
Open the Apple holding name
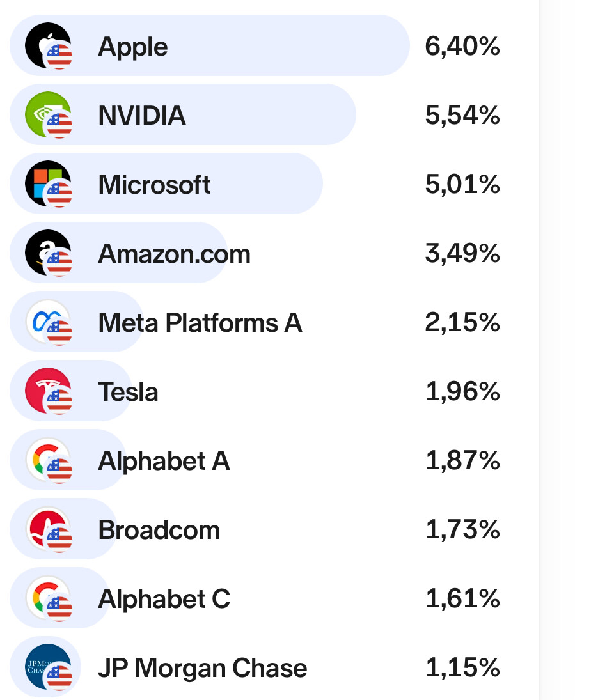(x=133, y=47)
